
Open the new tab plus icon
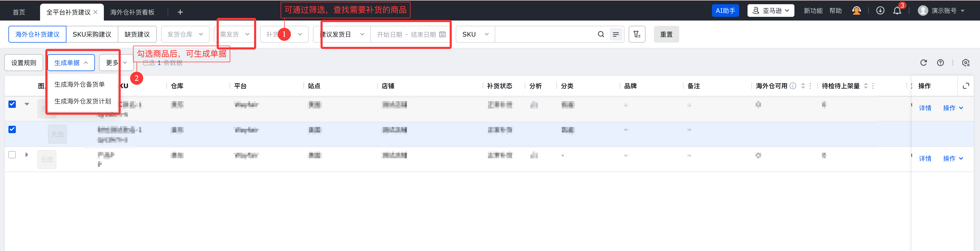click(180, 12)
